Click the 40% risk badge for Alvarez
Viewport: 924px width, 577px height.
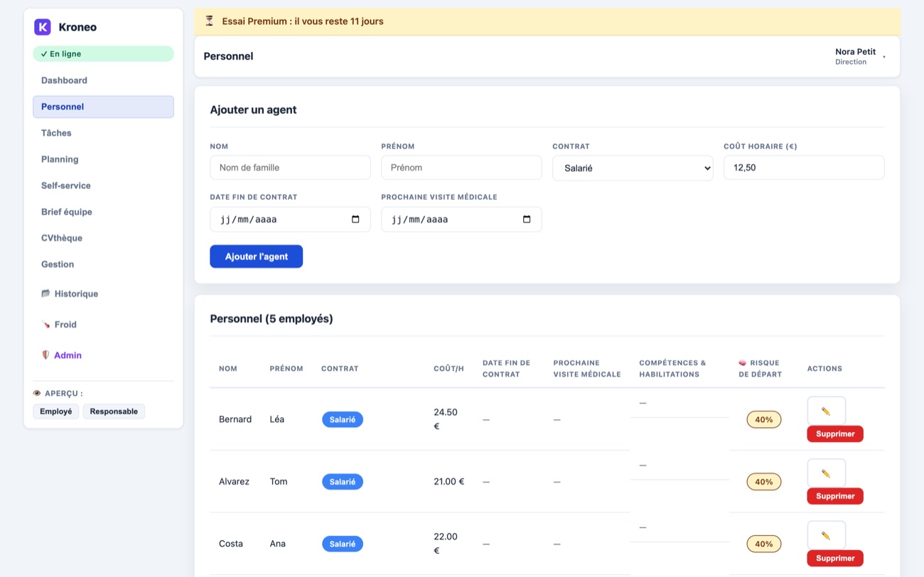click(x=764, y=482)
